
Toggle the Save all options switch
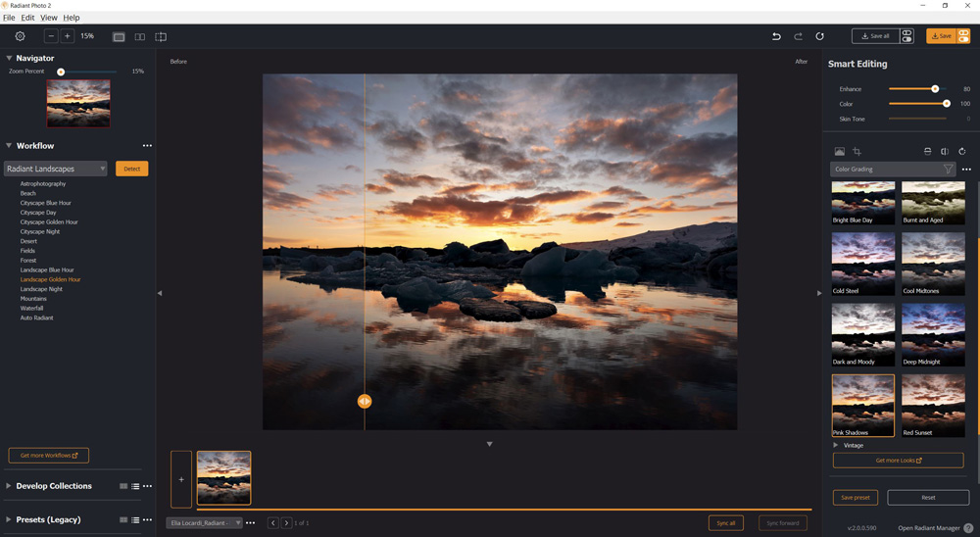(x=906, y=36)
